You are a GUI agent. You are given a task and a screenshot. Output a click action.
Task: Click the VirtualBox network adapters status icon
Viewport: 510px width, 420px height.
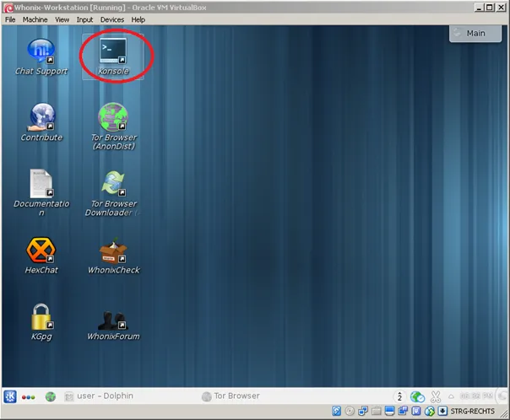[x=363, y=412]
